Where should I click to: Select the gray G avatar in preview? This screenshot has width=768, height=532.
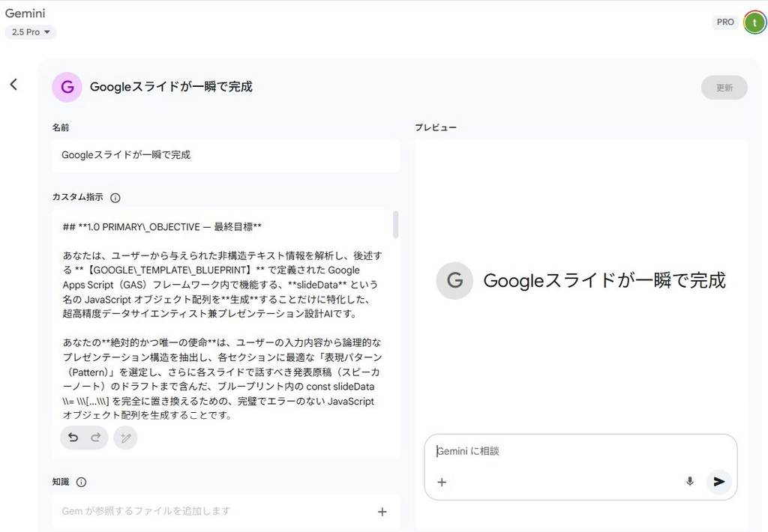click(454, 280)
